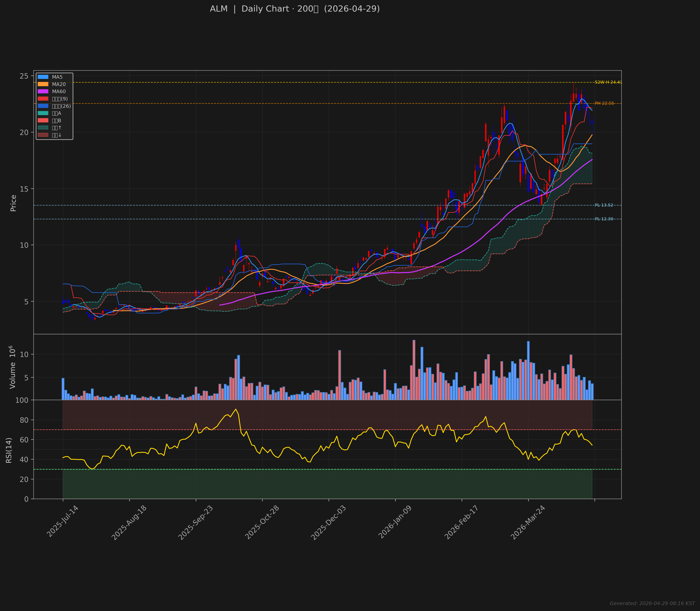The width and height of the screenshot is (700, 611).
Task: Click the RSI(14) axis label
Action: click(x=9, y=450)
